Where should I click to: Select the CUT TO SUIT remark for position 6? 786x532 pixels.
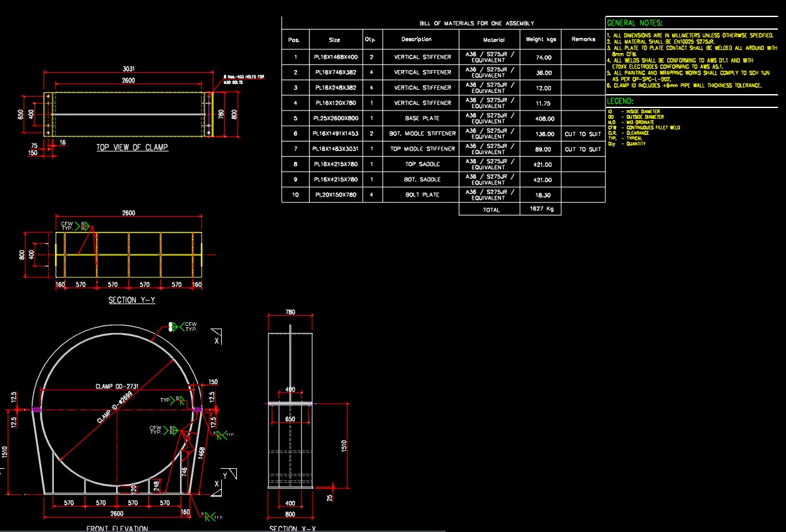point(583,133)
